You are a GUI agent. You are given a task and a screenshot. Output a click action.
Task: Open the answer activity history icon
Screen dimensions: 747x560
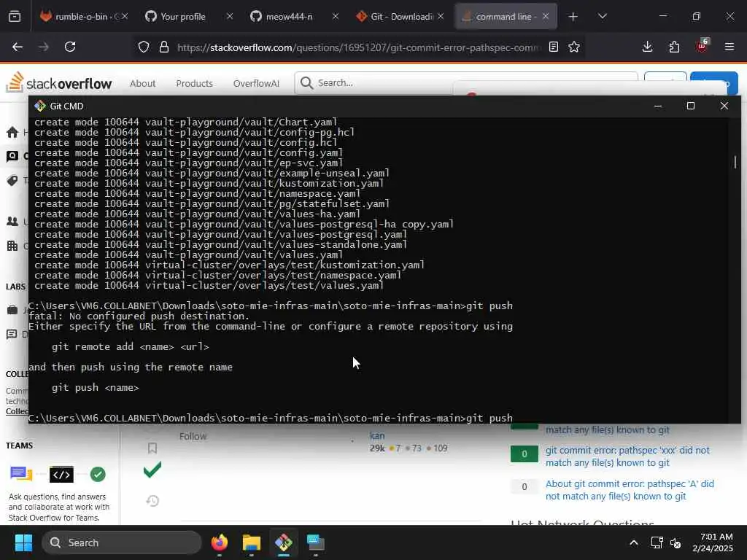(x=152, y=501)
